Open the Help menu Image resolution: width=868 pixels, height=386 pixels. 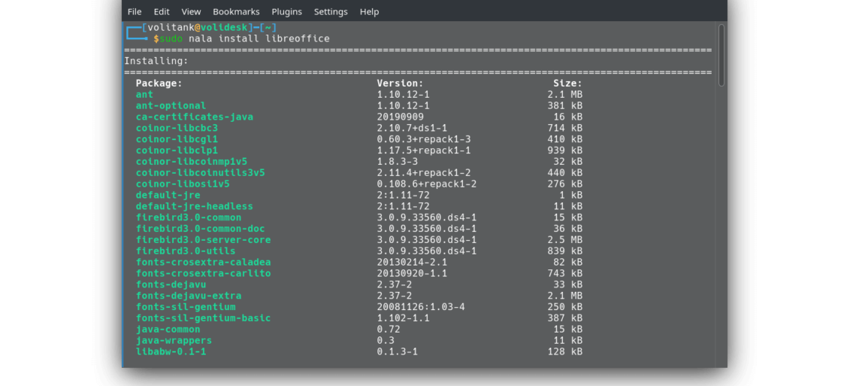369,12
